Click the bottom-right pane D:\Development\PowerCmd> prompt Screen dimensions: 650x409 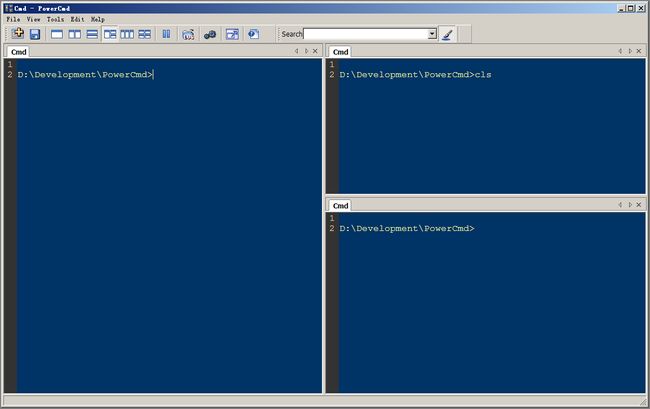[x=407, y=228]
